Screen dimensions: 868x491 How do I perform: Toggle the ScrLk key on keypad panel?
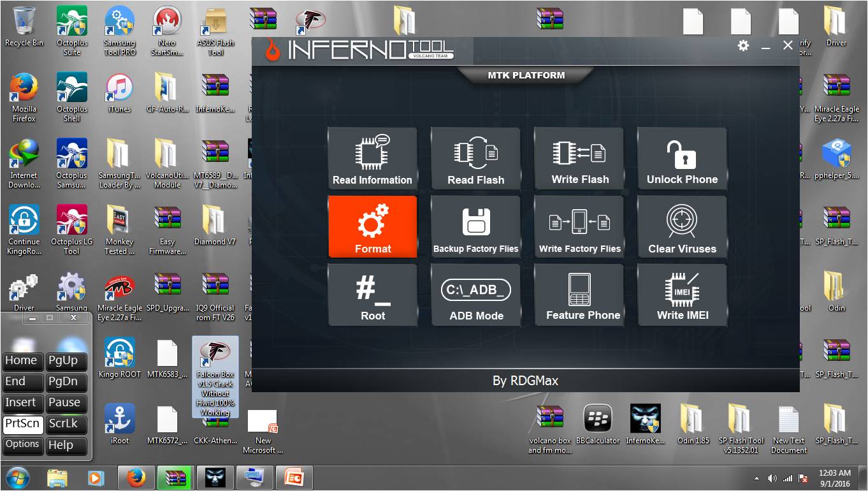[66, 424]
